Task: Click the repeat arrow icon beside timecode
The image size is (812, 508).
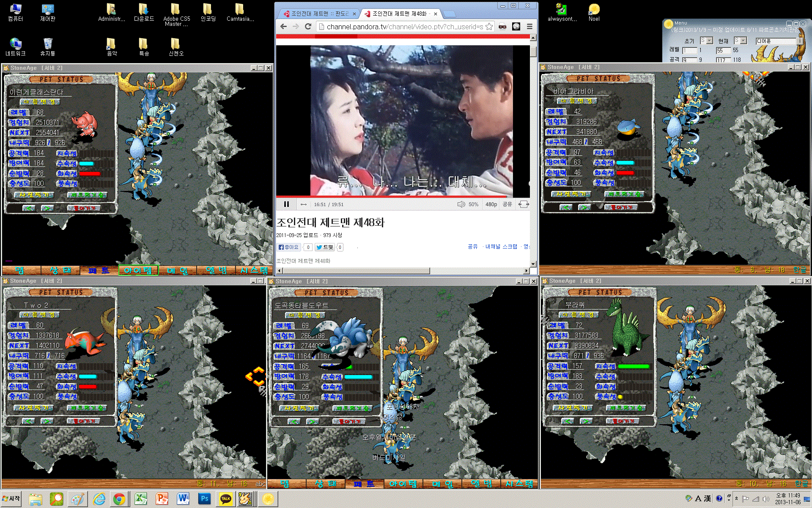Action: click(x=303, y=204)
